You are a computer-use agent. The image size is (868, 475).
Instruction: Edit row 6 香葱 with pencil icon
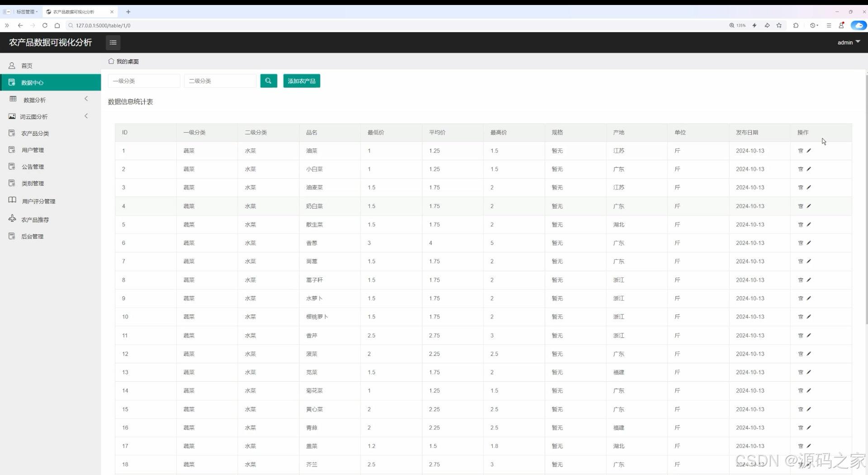(809, 243)
